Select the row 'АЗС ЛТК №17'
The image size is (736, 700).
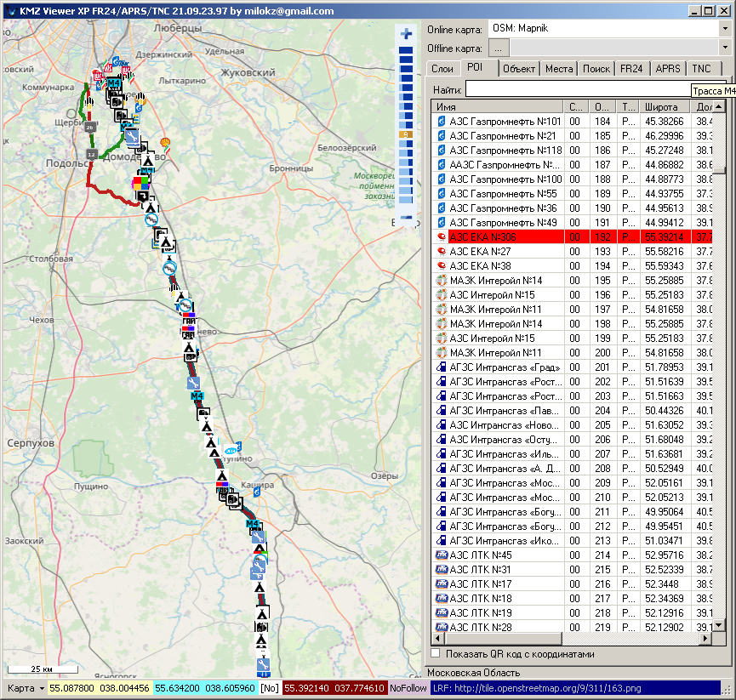coord(572,584)
